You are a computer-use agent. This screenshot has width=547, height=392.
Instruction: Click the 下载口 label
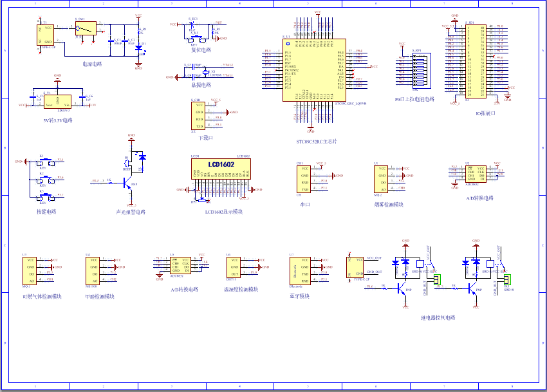pyautogui.click(x=205, y=138)
